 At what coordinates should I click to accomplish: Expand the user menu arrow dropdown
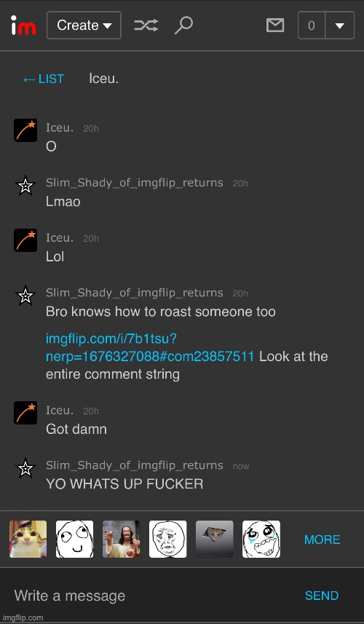click(x=340, y=25)
